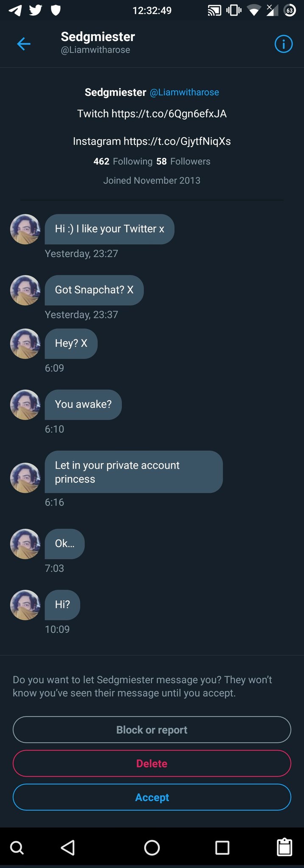This screenshot has height=868, width=304.
Task: Tap the 'Let in your private account' message
Action: point(134,472)
